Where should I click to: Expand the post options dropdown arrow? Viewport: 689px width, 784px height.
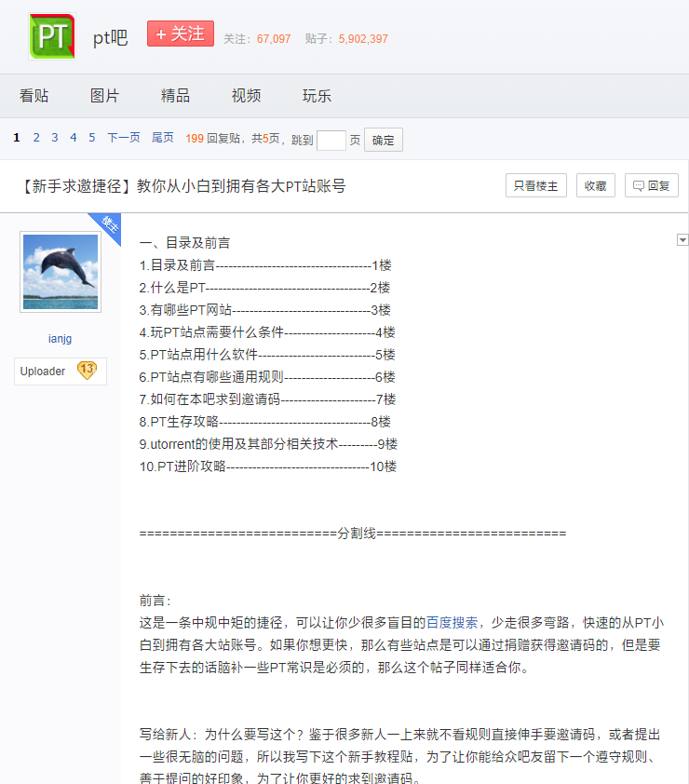[682, 240]
